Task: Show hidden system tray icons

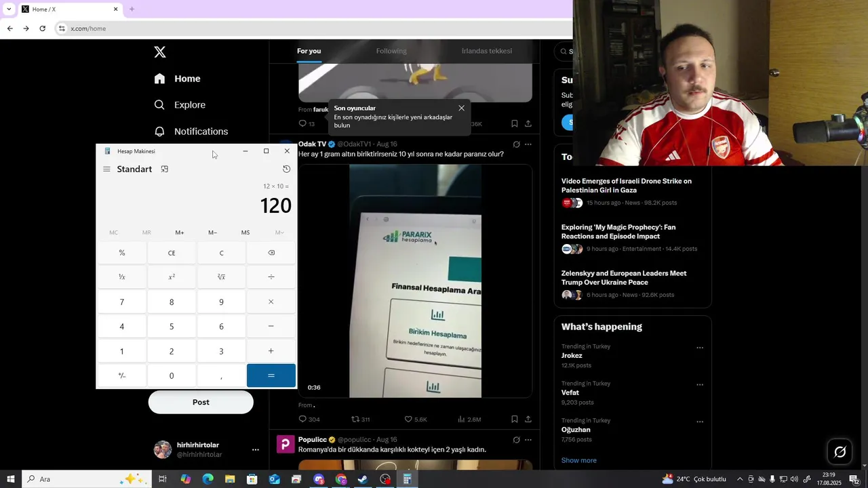Action: tap(740, 479)
